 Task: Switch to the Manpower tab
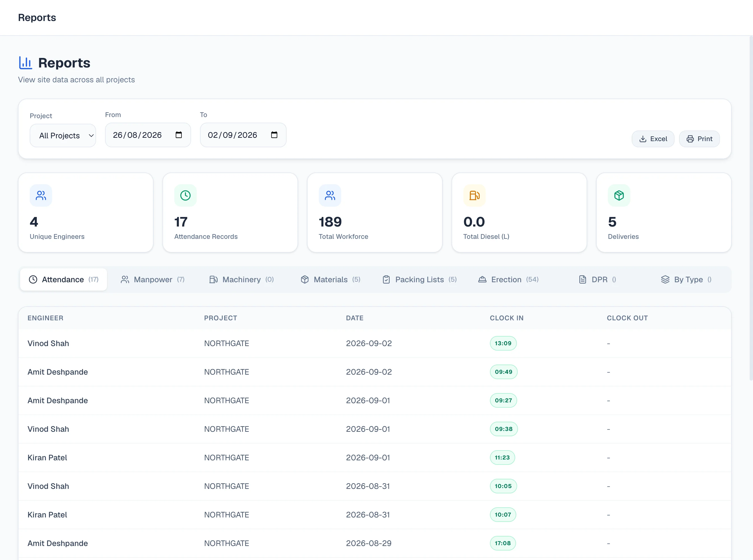pyautogui.click(x=153, y=280)
